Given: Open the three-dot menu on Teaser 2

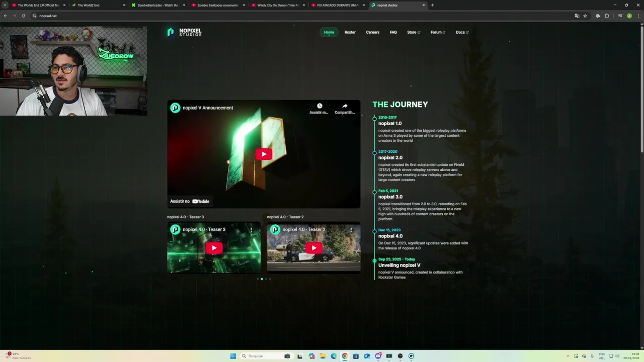Looking at the screenshot, I should click(x=351, y=230).
